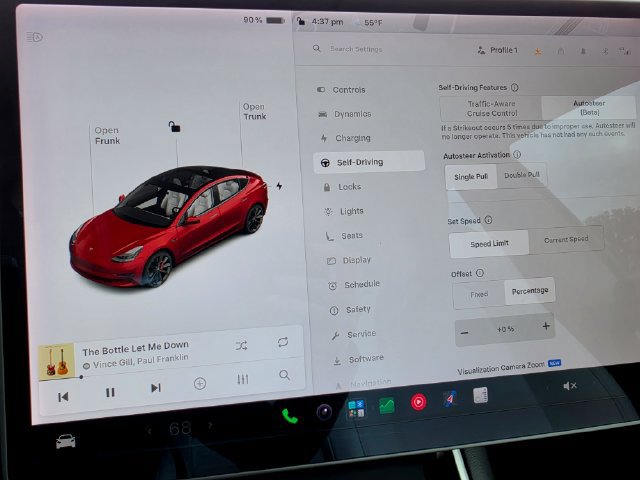The image size is (640, 480).
Task: Launch the red YouTube Music app
Action: click(x=418, y=402)
